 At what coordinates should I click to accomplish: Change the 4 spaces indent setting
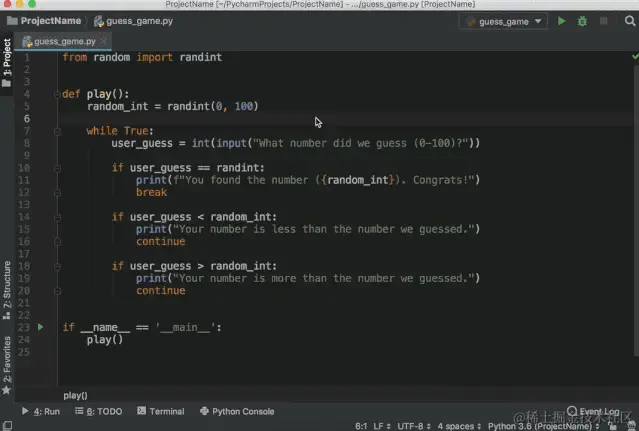tap(459, 426)
